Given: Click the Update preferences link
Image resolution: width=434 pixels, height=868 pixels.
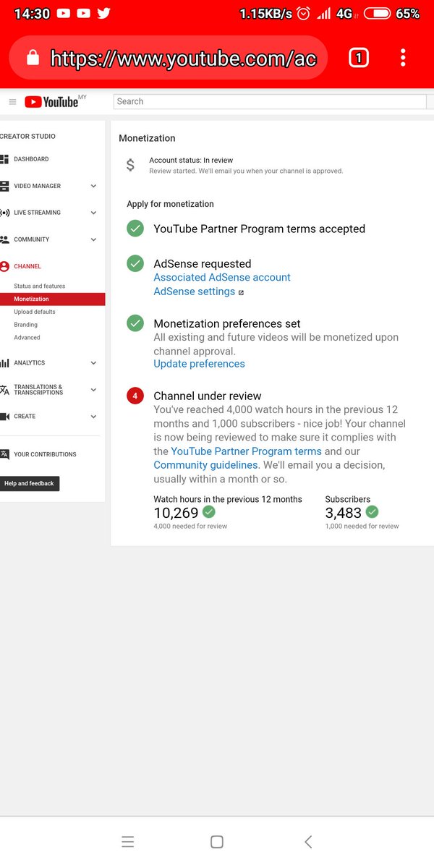Looking at the screenshot, I should click(x=199, y=364).
